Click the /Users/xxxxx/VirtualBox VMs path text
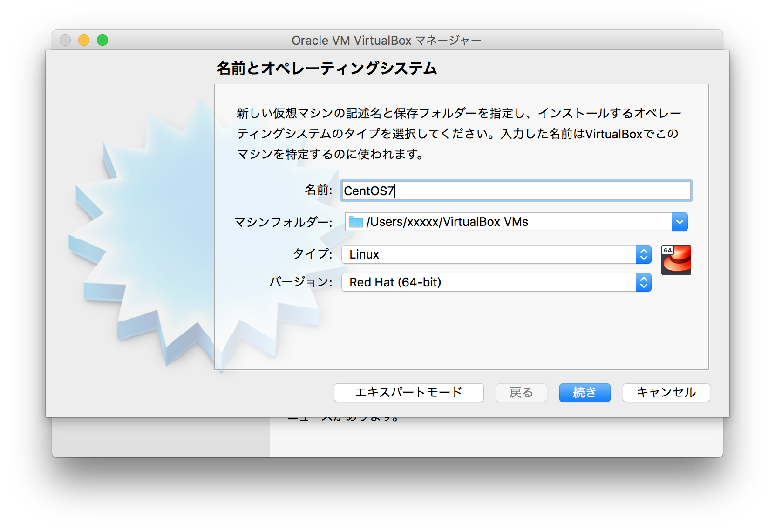 pos(447,222)
